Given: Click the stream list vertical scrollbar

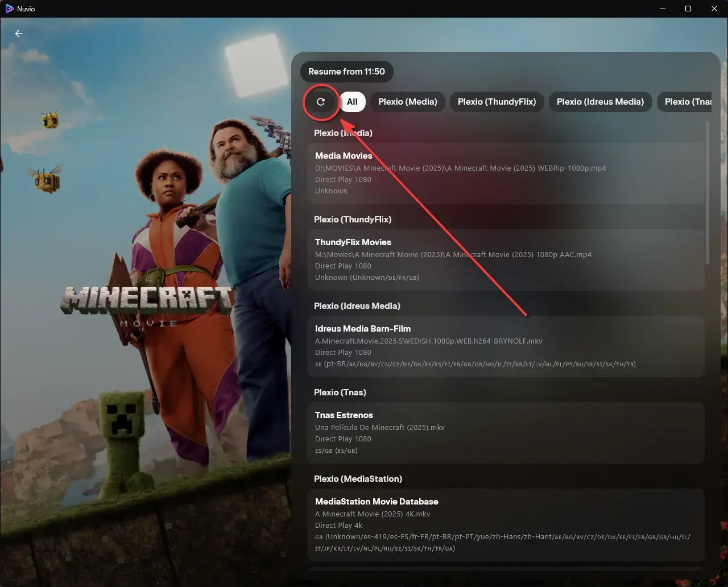Looking at the screenshot, I should 708,192.
